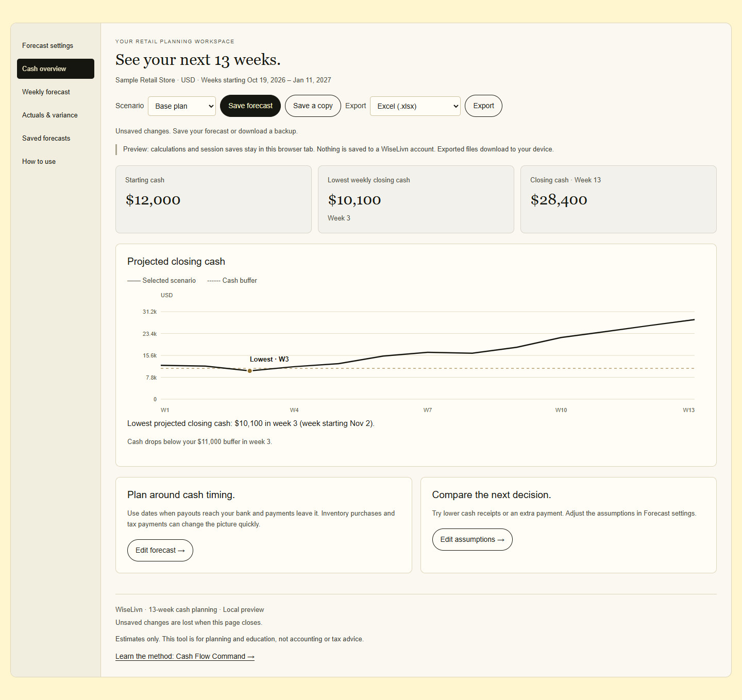Click the Cash buffer legend entry
742x700 pixels.
[x=232, y=281]
